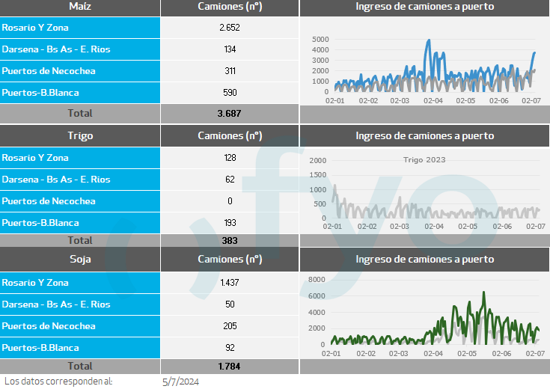Viewport: 550px width, 392px height.
Task: Select Camiones (n°) column header in Trigo section
Action: [230, 136]
